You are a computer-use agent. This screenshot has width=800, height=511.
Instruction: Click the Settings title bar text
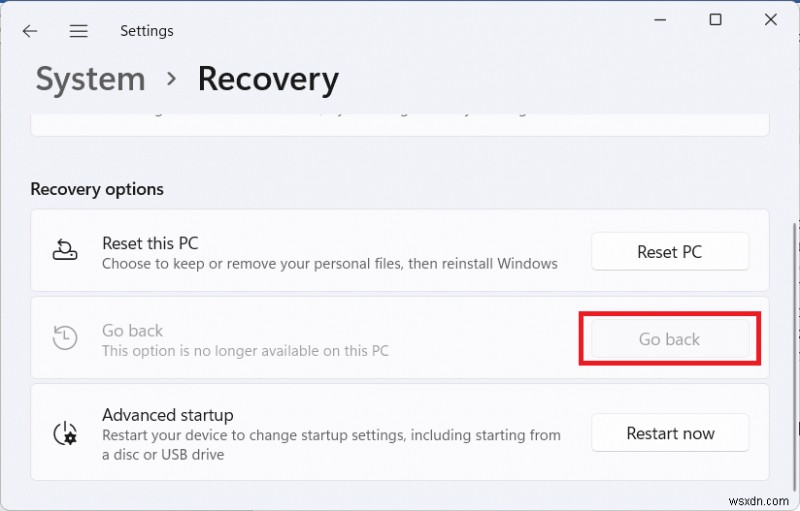(147, 31)
